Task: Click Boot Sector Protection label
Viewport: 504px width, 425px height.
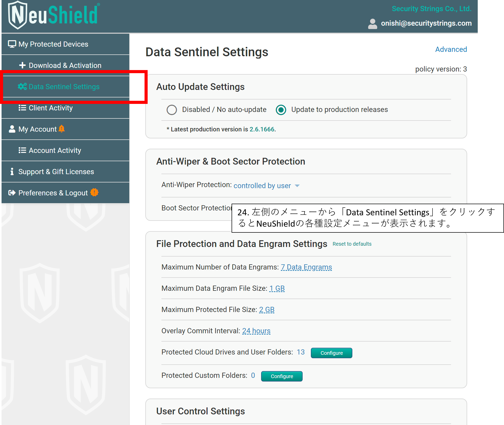Action: 197,208
